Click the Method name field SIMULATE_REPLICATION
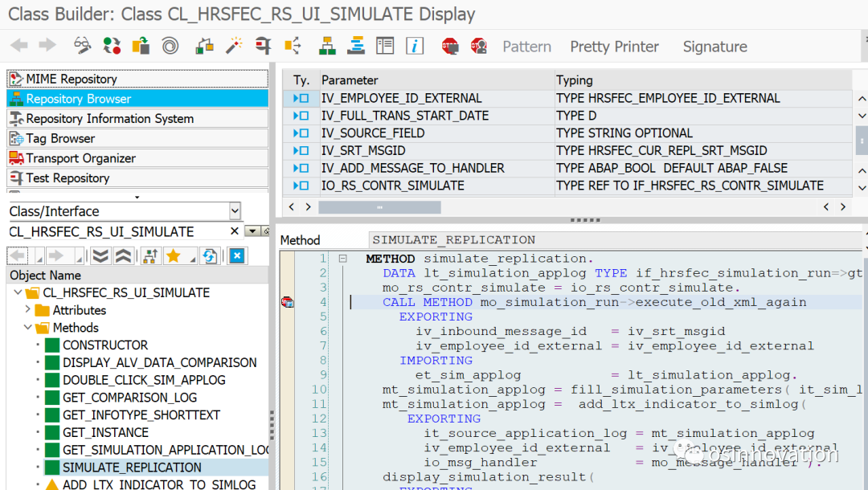 [615, 239]
